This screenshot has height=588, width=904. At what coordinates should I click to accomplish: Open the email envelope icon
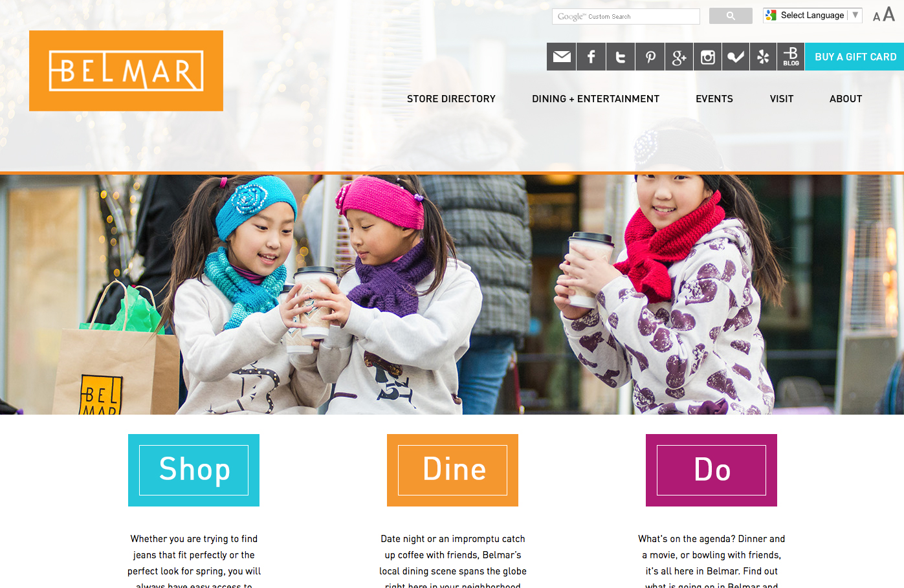tap(562, 57)
